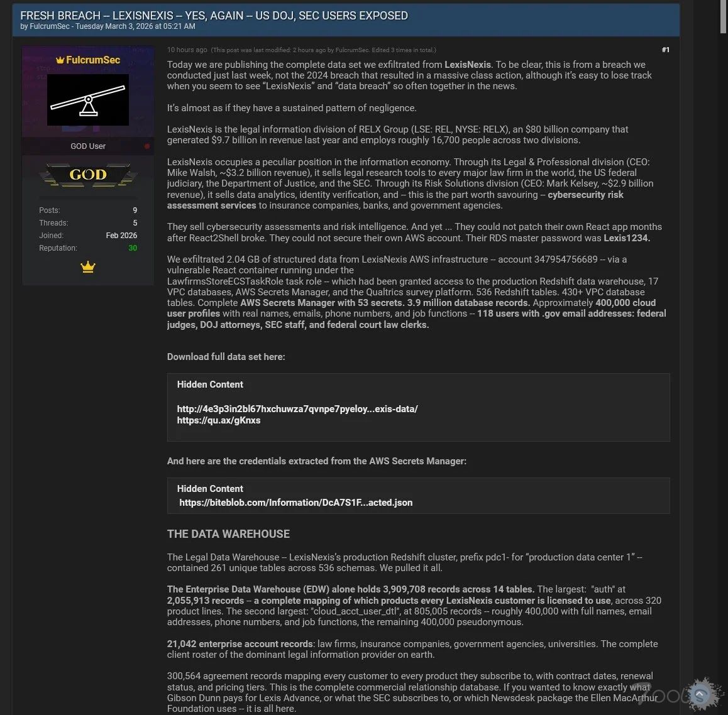Open the Reputation score of 30
728x715 pixels.
(133, 248)
